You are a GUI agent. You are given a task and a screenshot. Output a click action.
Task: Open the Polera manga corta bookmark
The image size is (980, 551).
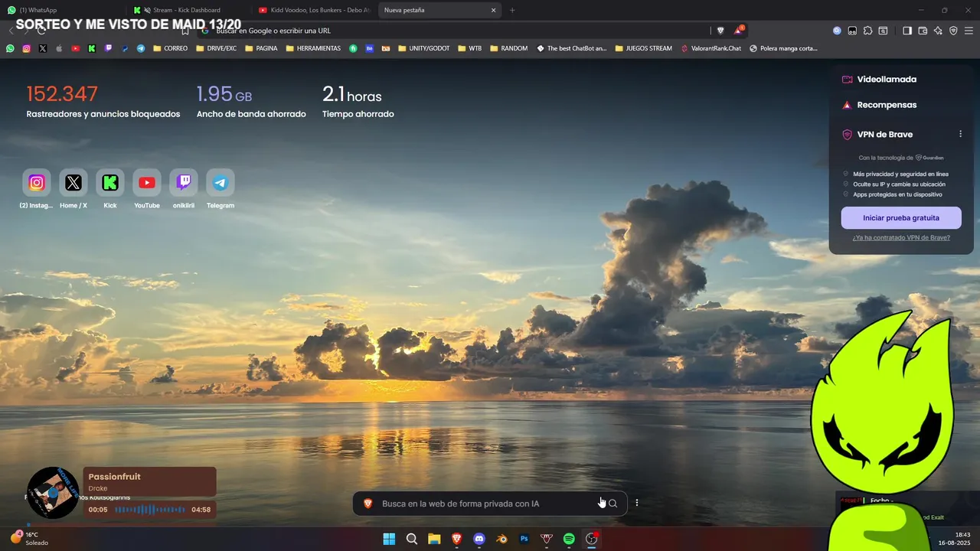click(783, 48)
